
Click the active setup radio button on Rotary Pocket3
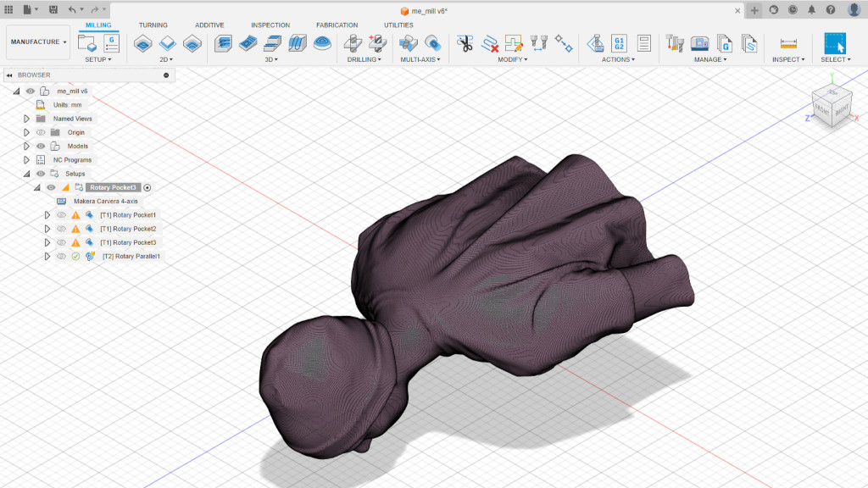pyautogui.click(x=147, y=187)
